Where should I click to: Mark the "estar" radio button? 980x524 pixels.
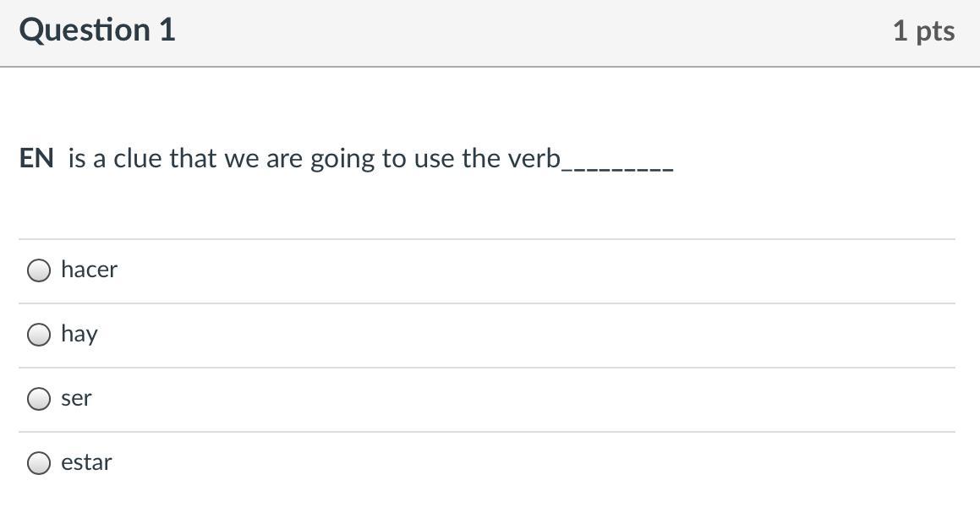tap(39, 463)
